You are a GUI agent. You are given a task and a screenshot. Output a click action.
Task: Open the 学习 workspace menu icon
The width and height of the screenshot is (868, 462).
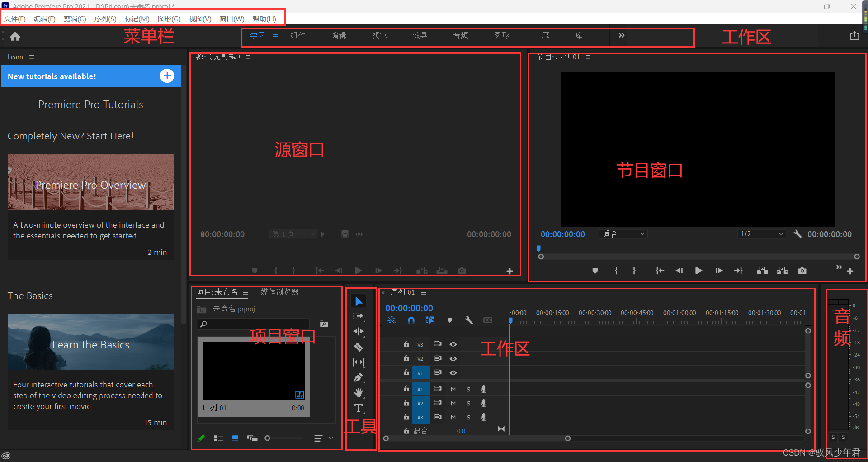point(275,36)
